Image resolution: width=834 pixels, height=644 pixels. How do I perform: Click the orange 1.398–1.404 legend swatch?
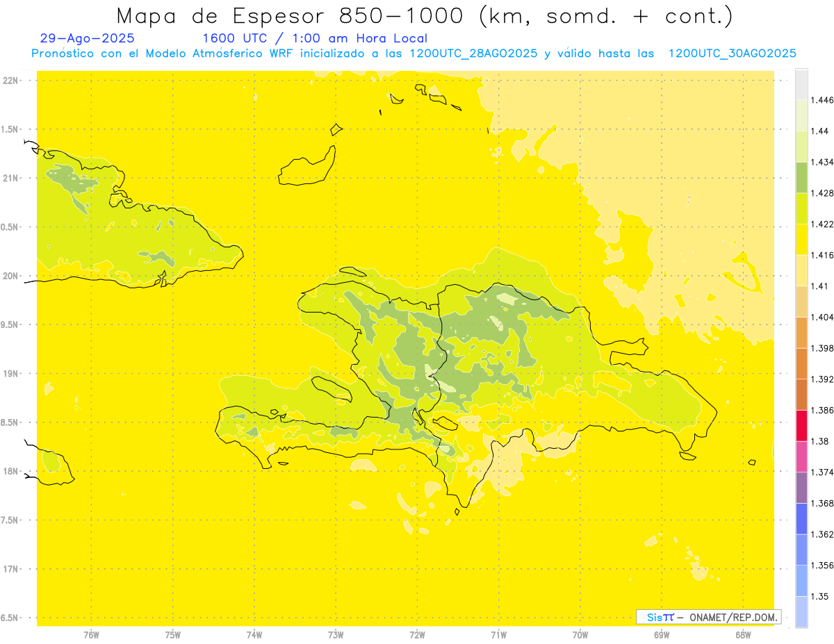801,333
